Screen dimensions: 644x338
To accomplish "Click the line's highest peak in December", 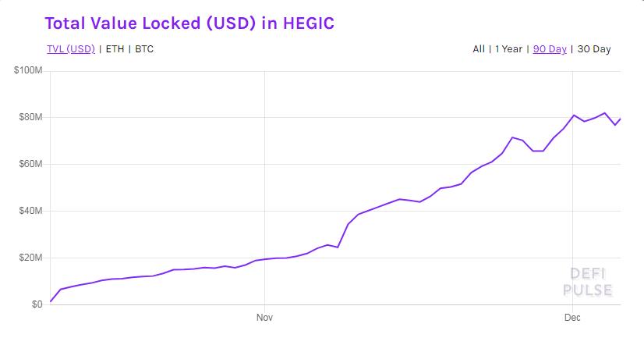I will pyautogui.click(x=604, y=113).
